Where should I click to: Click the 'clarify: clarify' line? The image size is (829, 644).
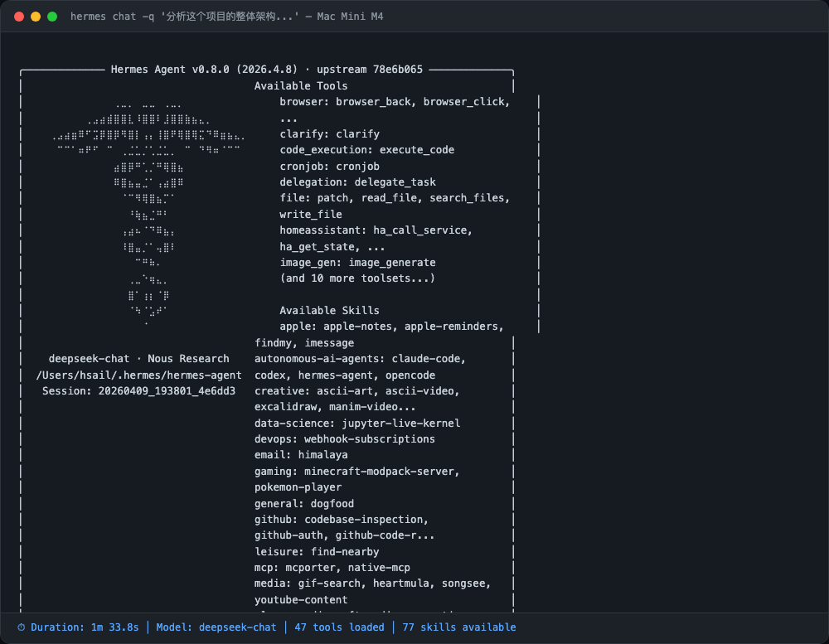[x=329, y=133]
